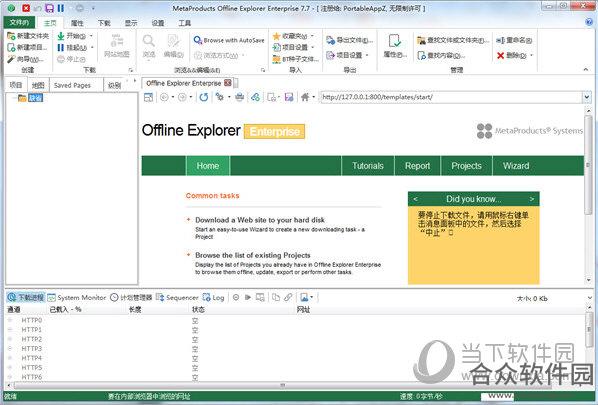The image size is (598, 405).
Task: Click the 新建项目 new project button
Action: (27, 47)
